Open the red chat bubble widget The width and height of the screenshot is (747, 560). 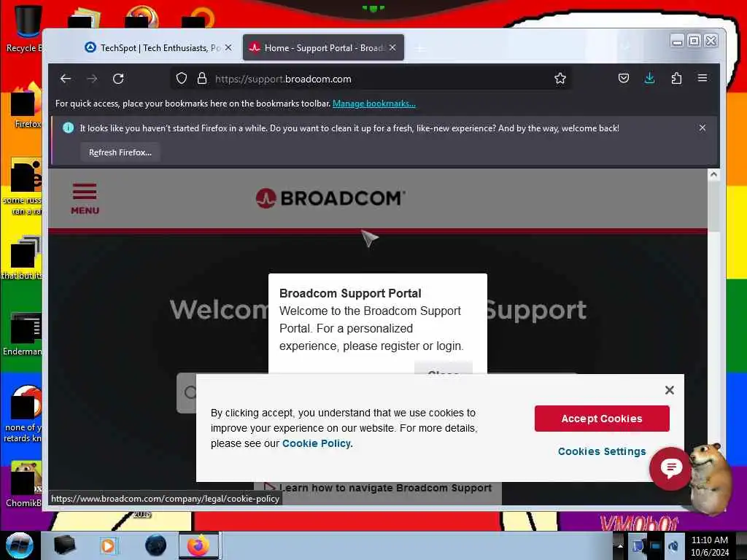(671, 469)
